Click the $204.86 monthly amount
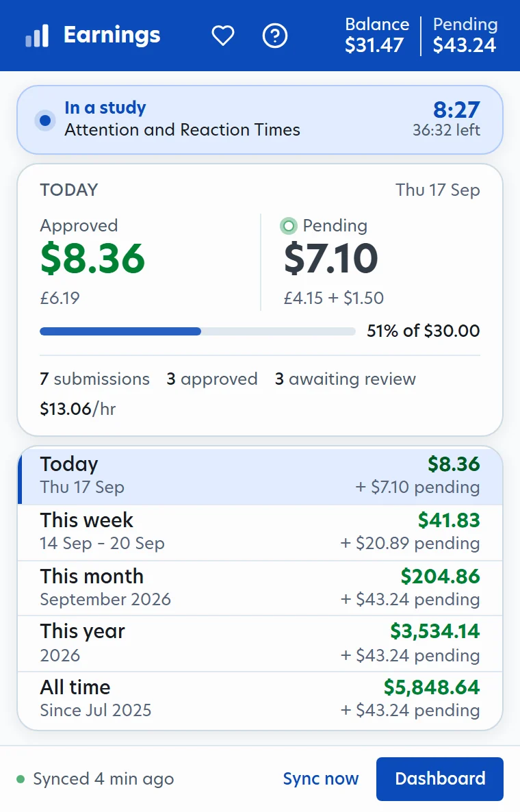The height and width of the screenshot is (812, 520). (441, 576)
